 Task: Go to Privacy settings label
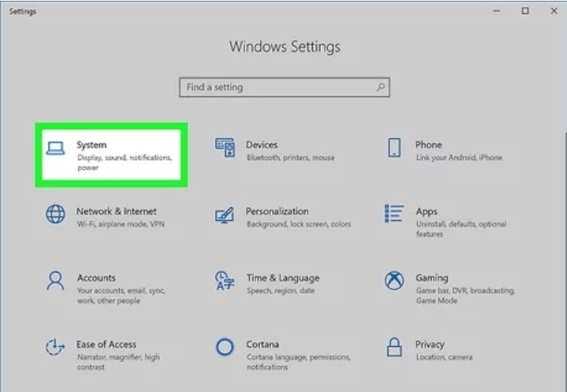pyautogui.click(x=430, y=345)
